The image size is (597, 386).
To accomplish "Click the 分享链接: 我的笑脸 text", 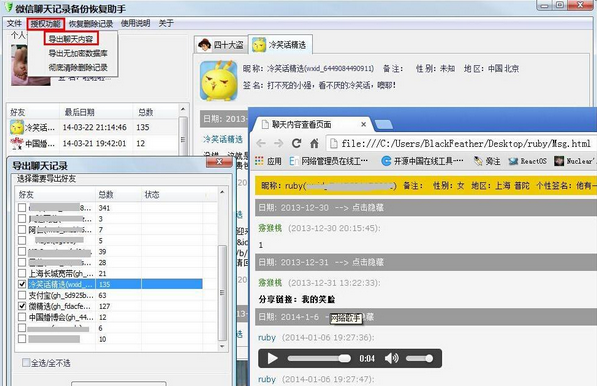I will tap(297, 299).
